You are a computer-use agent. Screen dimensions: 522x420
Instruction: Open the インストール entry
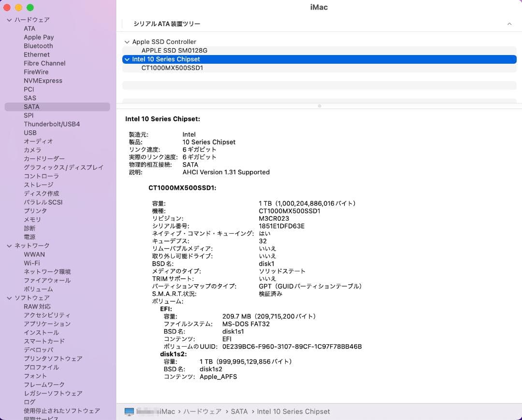(x=41, y=333)
